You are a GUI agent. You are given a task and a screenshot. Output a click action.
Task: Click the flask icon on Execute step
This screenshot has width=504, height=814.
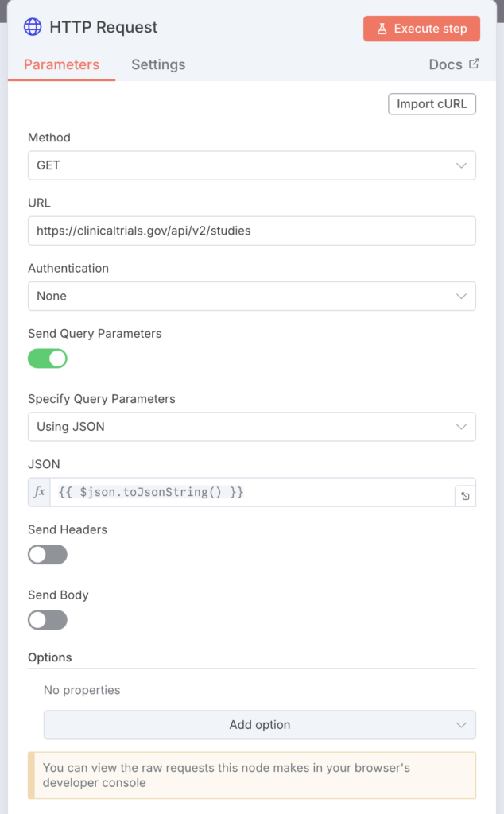pyautogui.click(x=382, y=29)
